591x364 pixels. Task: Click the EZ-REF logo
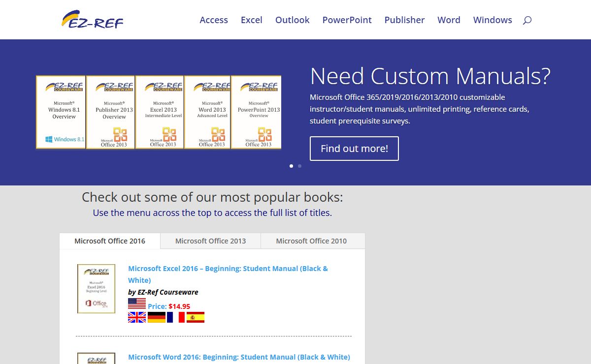pos(93,20)
